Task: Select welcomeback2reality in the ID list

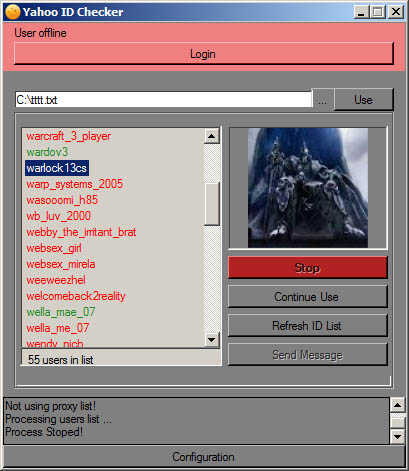Action: [x=76, y=296]
